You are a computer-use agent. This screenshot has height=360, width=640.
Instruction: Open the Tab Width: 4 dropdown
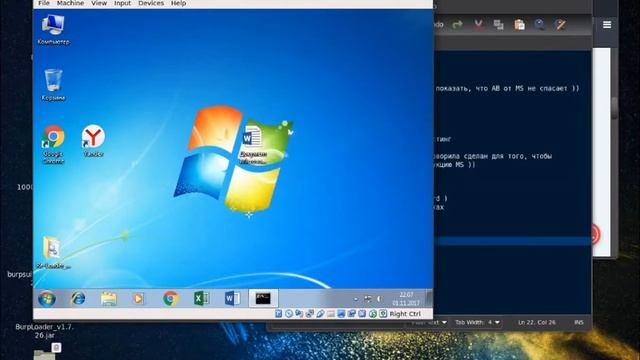pos(478,322)
